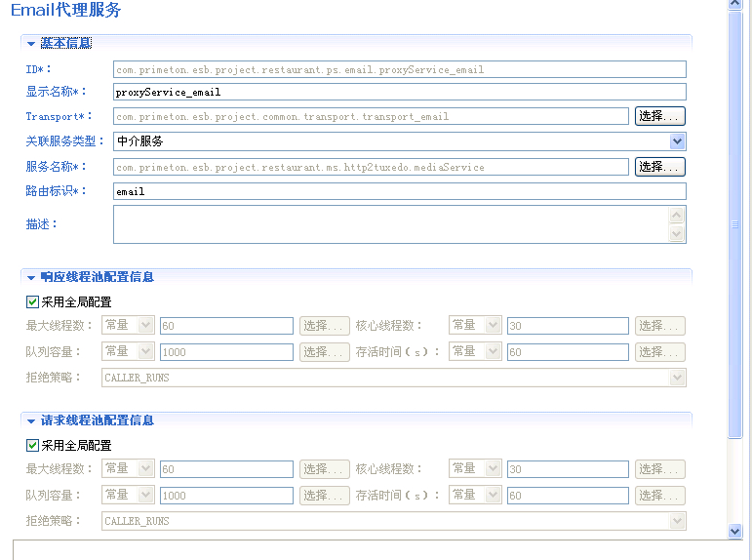Click the page scrollbar up arrow
This screenshot has height=560, width=752.
[x=735, y=6]
